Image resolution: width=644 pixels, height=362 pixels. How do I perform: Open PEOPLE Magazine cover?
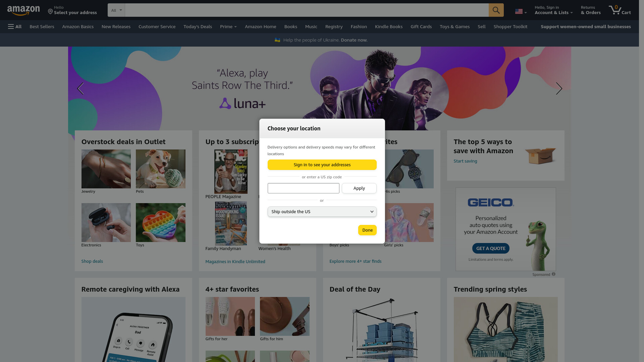[231, 172]
